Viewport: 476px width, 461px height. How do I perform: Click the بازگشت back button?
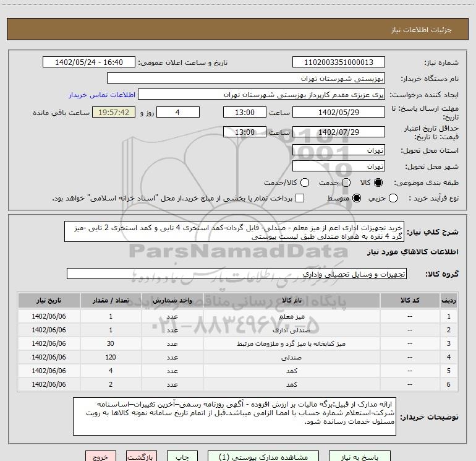coord(142,457)
